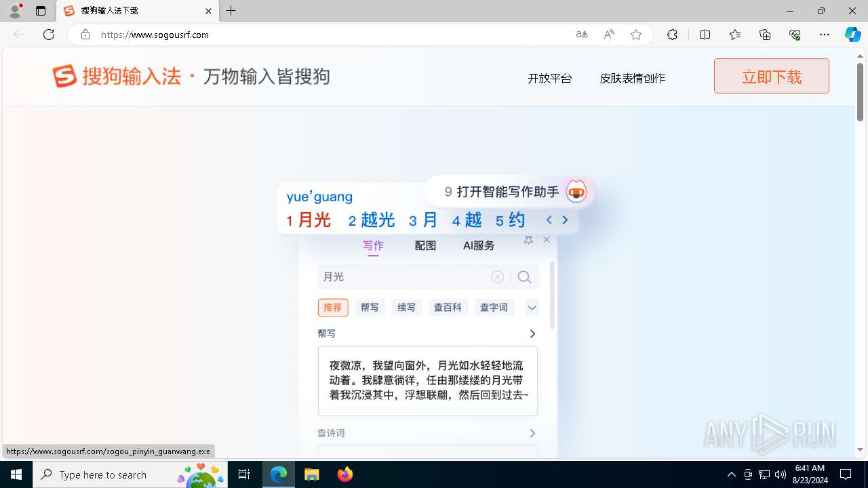Pin the writing assistant panel

pos(528,240)
